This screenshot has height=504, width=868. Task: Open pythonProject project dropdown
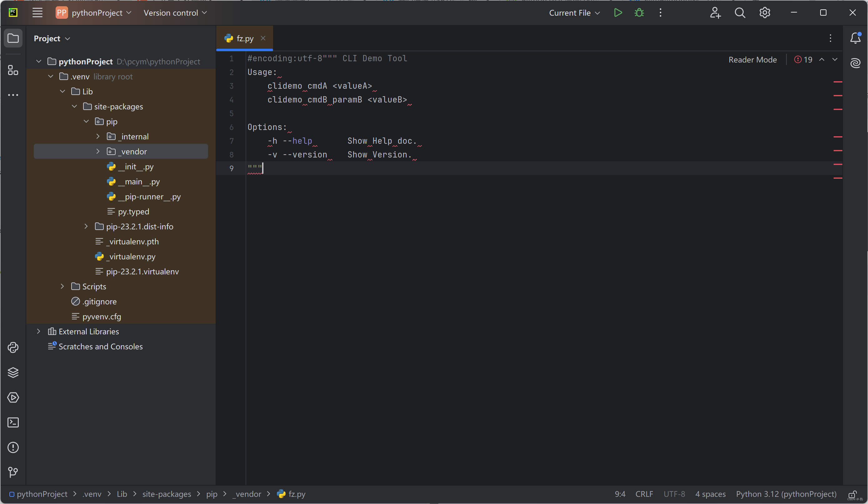(x=94, y=13)
